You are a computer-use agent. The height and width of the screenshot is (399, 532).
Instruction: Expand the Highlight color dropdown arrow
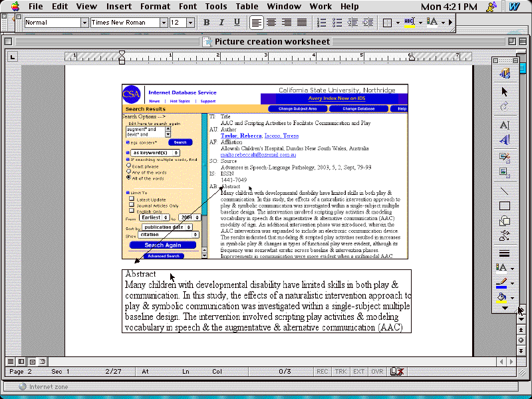pyautogui.click(x=420, y=23)
